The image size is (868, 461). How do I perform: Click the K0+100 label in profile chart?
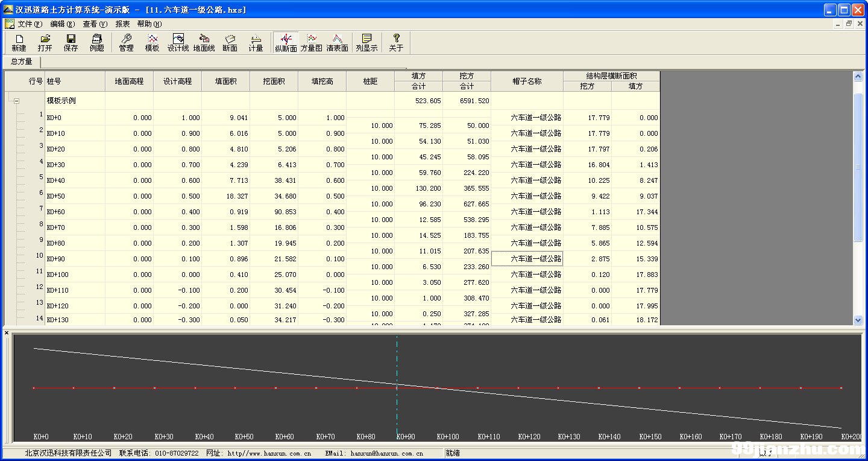coord(448,436)
